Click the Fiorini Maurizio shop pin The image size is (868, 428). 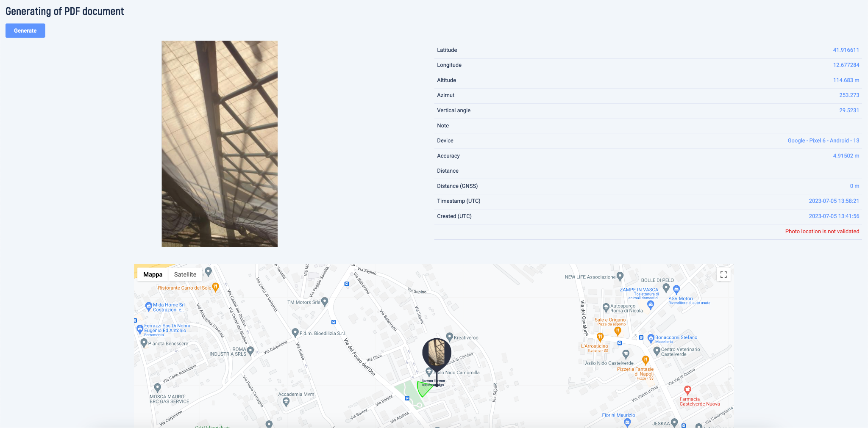[x=627, y=422]
